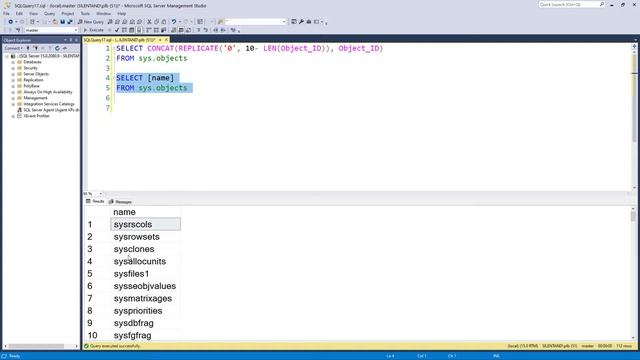
Task: Close the SQLQuery17.sql tab
Action: (x=166, y=40)
